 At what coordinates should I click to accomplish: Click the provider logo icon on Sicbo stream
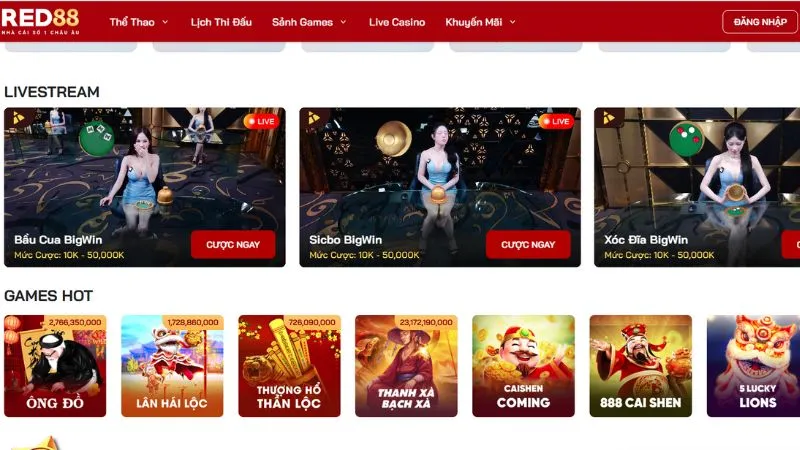coord(314,118)
